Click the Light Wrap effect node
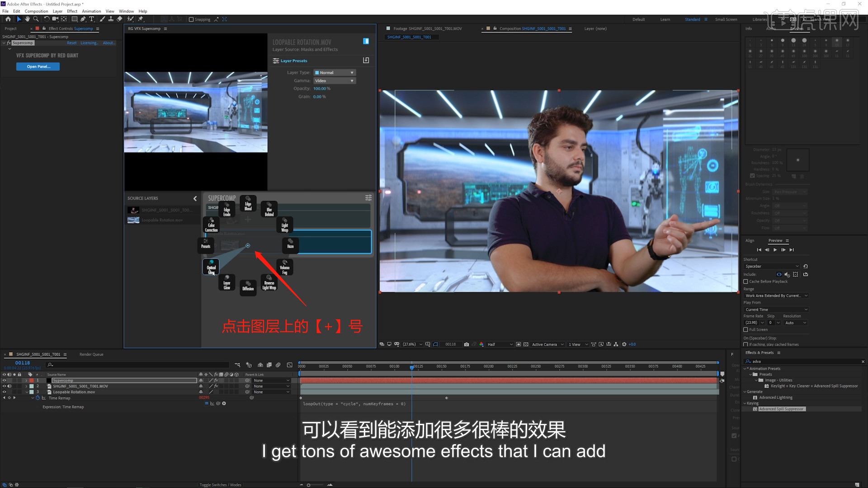The width and height of the screenshot is (868, 488). click(x=285, y=225)
